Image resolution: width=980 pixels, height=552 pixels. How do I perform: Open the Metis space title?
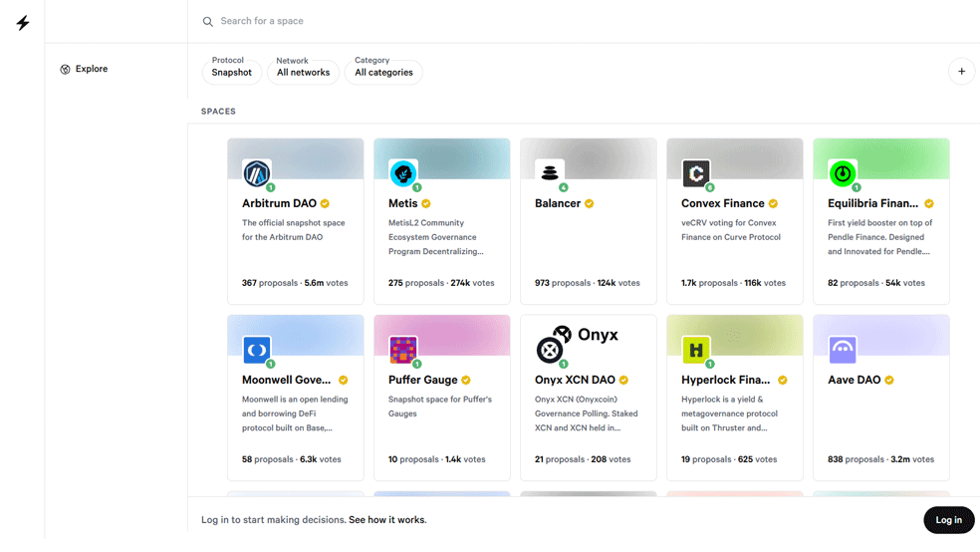403,204
